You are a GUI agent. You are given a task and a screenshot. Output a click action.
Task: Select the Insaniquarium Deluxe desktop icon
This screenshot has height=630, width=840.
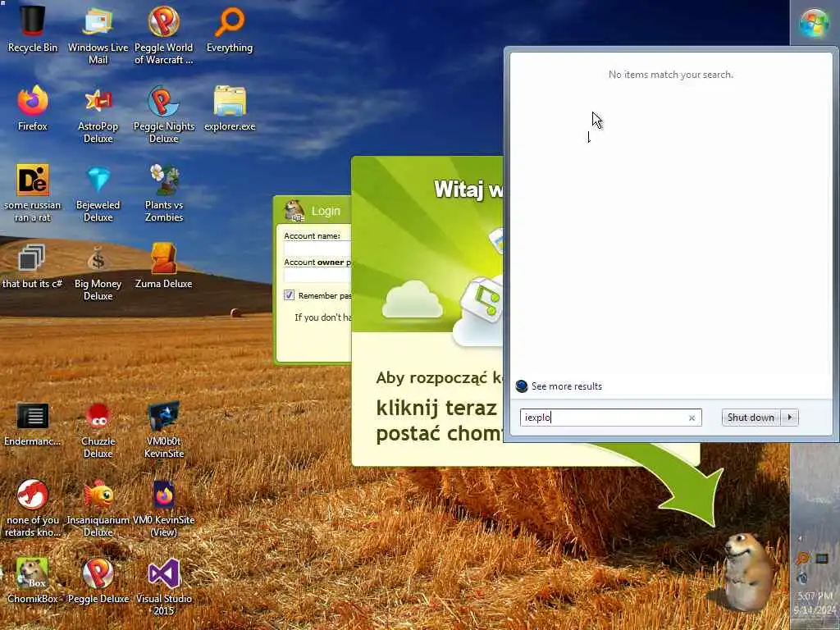[98, 508]
